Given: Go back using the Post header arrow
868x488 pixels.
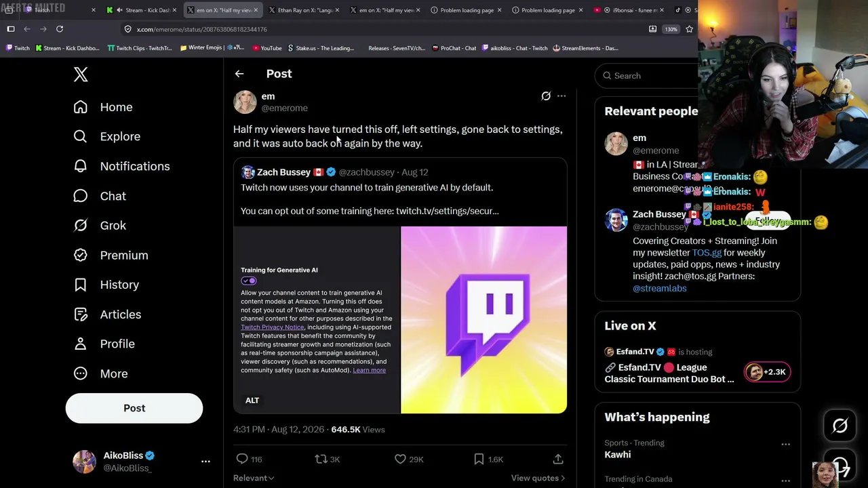Looking at the screenshot, I should coord(239,74).
